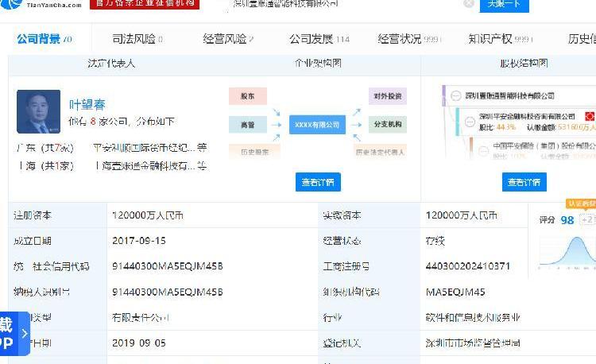Click the 分支机构 box in the chart

388,124
